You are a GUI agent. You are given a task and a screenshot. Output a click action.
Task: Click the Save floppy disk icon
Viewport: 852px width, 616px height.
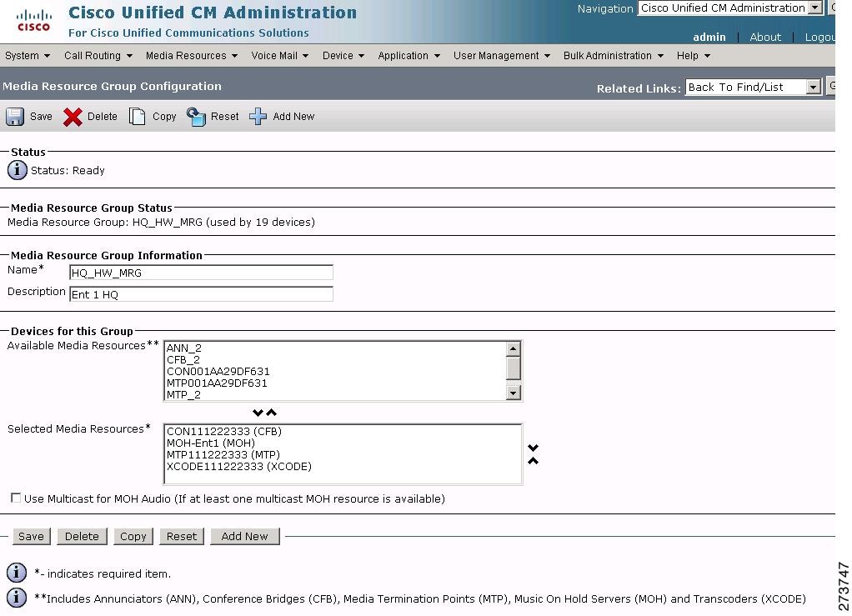pyautogui.click(x=15, y=116)
